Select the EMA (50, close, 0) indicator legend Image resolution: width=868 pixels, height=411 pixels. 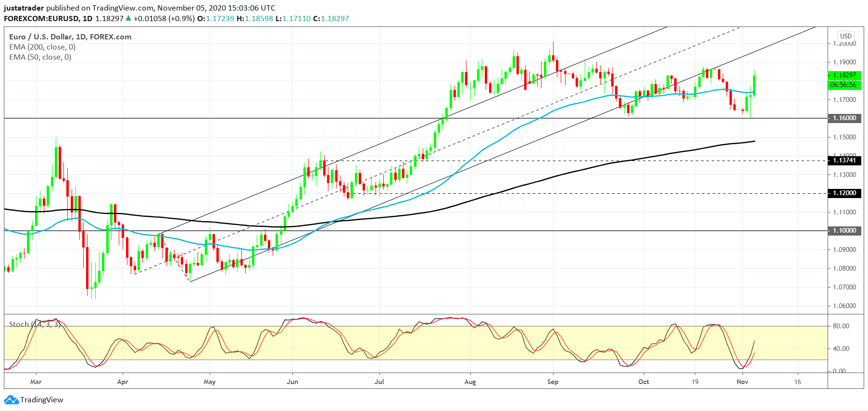pos(40,57)
